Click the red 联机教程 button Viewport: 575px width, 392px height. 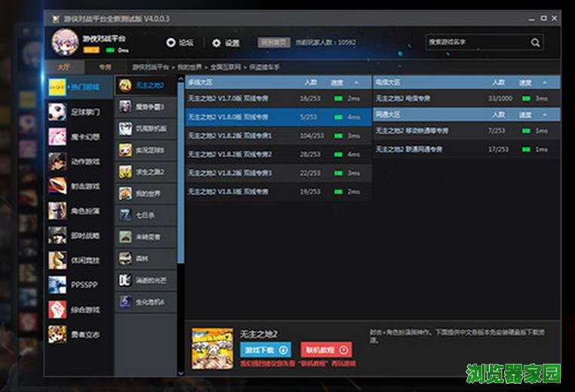click(x=326, y=350)
